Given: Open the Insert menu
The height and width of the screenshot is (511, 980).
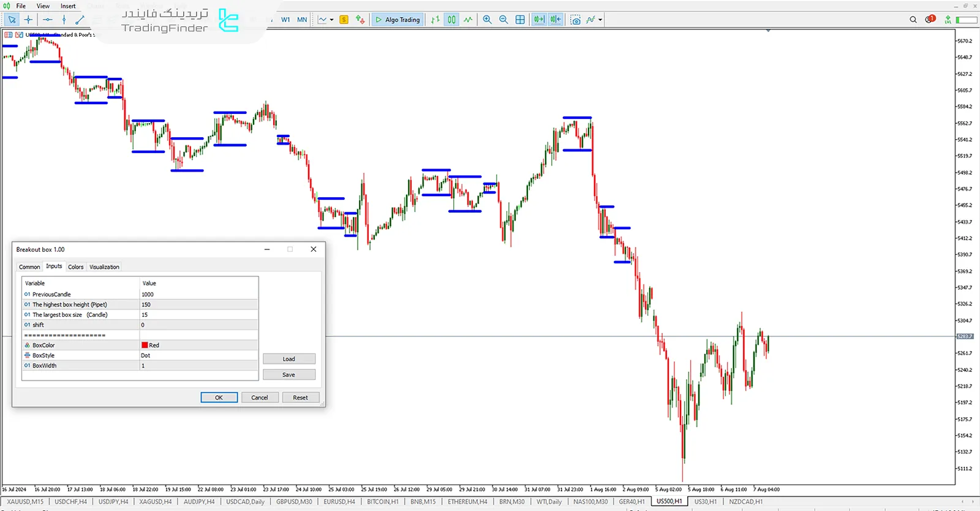Looking at the screenshot, I should click(68, 6).
